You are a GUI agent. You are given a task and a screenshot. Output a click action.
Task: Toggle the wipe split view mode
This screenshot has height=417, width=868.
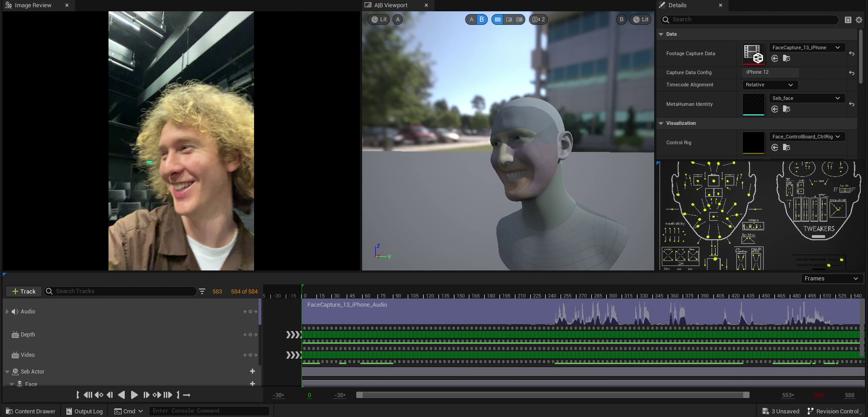(509, 19)
